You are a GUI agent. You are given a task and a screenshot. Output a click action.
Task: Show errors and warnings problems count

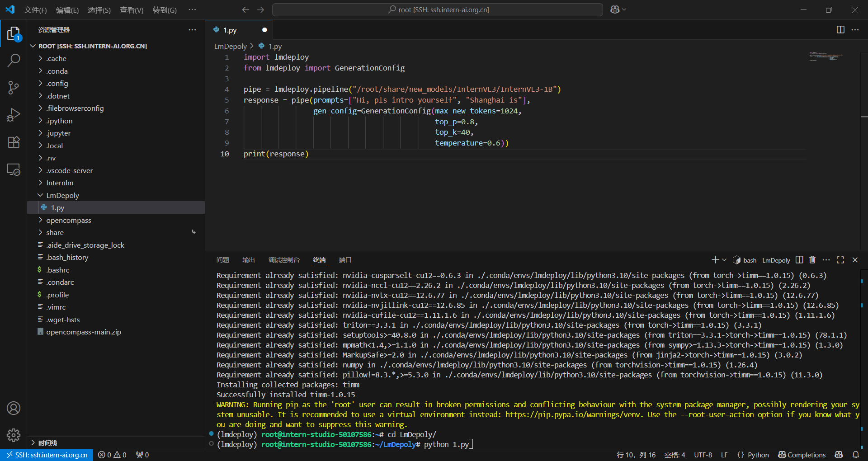click(112, 455)
